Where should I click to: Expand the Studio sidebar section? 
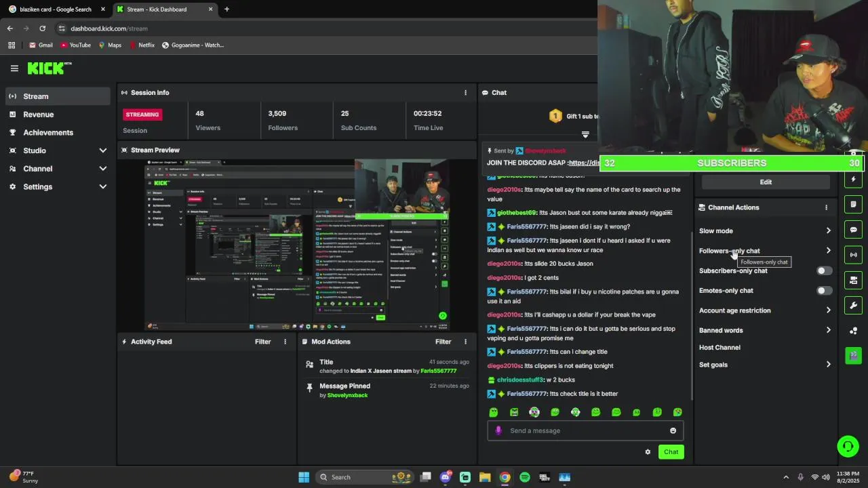[x=103, y=150]
